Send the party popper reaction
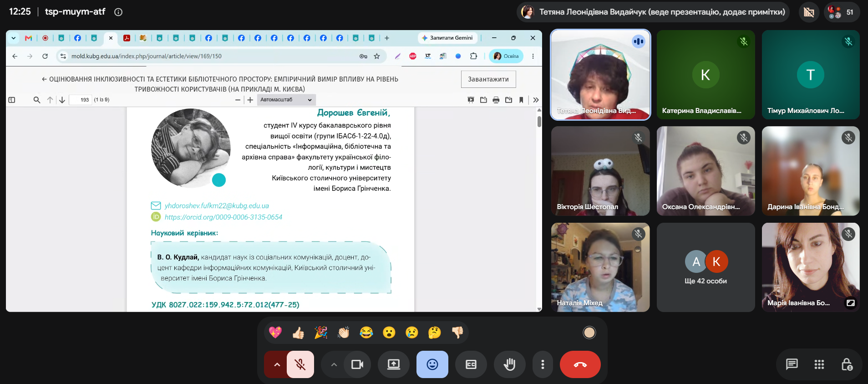 [x=321, y=333]
